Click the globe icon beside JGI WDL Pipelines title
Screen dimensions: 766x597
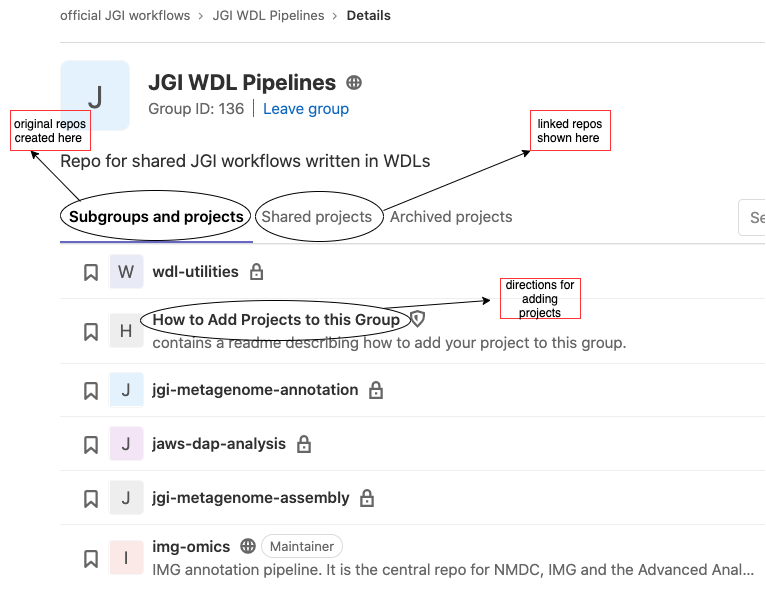coord(354,83)
